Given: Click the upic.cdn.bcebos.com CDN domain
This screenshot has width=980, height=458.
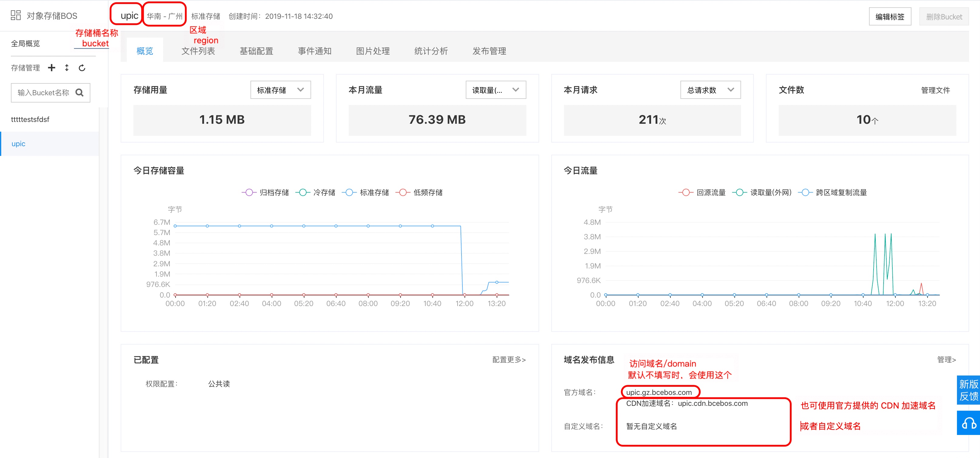Looking at the screenshot, I should click(x=713, y=403).
